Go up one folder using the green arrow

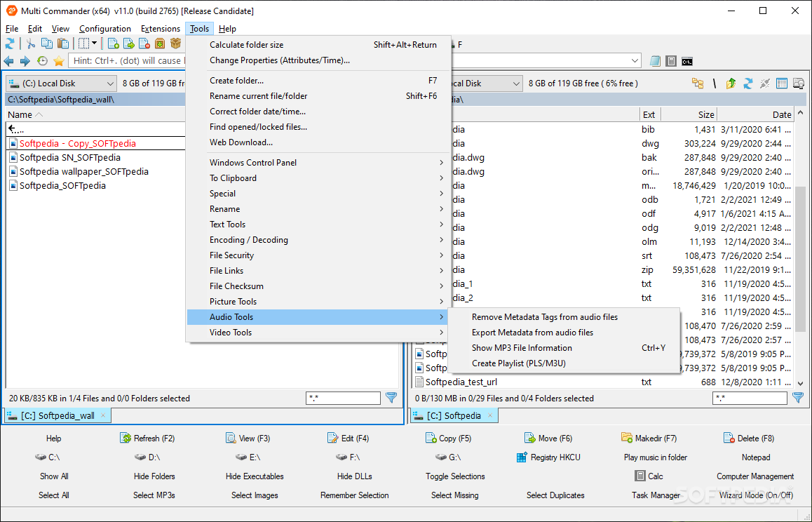click(x=731, y=83)
